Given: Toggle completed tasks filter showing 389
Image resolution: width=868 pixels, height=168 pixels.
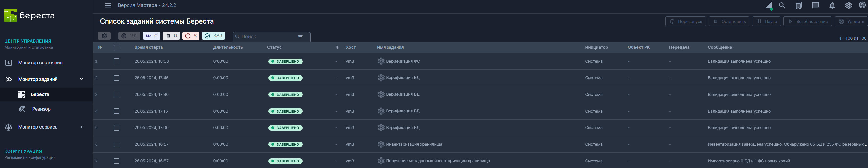Looking at the screenshot, I should point(213,36).
